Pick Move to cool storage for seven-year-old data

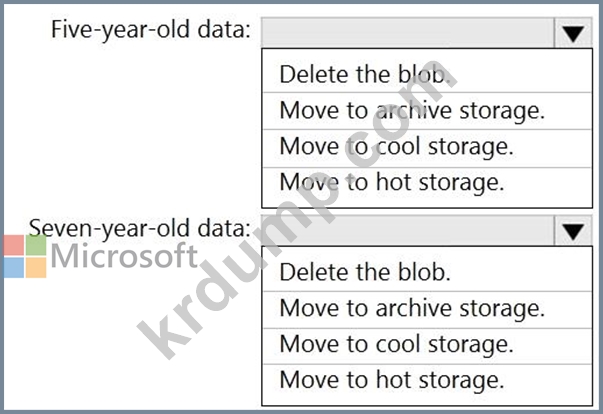click(396, 344)
